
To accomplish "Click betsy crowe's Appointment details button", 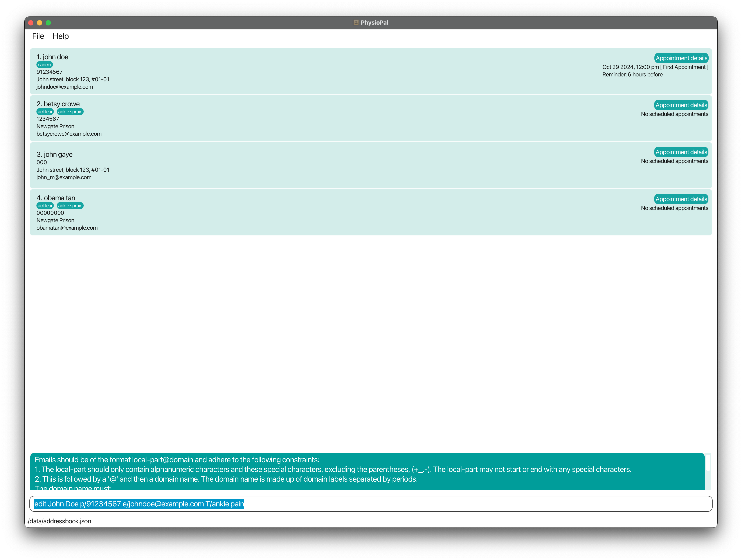I will tap(681, 105).
